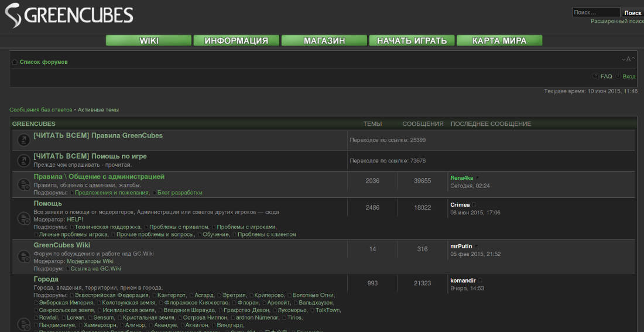Click subforum icon before Техническая поддержка
644x332 pixels.
pyautogui.click(x=72, y=227)
